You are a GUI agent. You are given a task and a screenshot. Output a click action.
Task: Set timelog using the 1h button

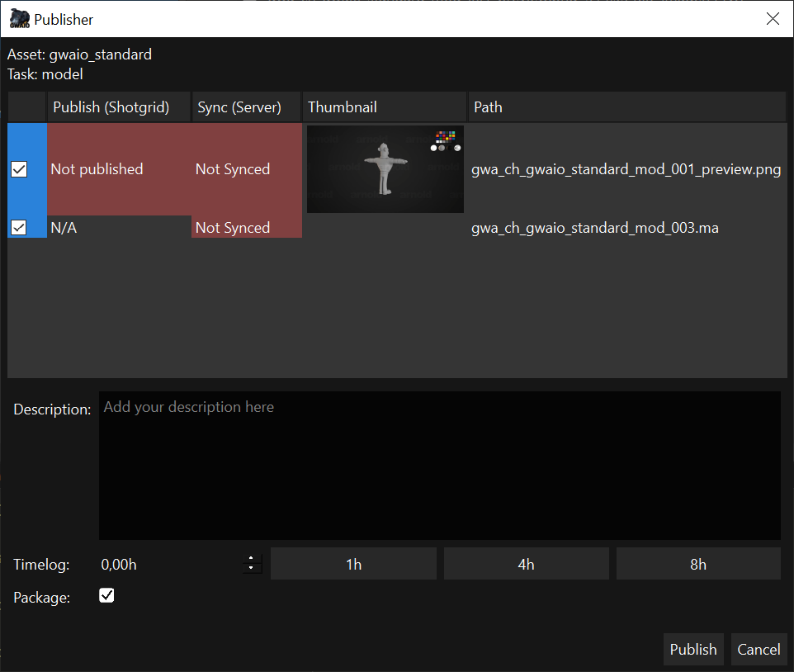[353, 565]
